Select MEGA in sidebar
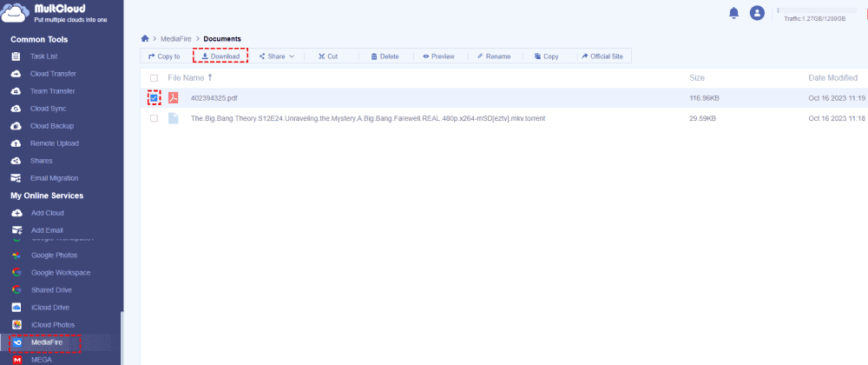This screenshot has height=365, width=868. pos(42,360)
